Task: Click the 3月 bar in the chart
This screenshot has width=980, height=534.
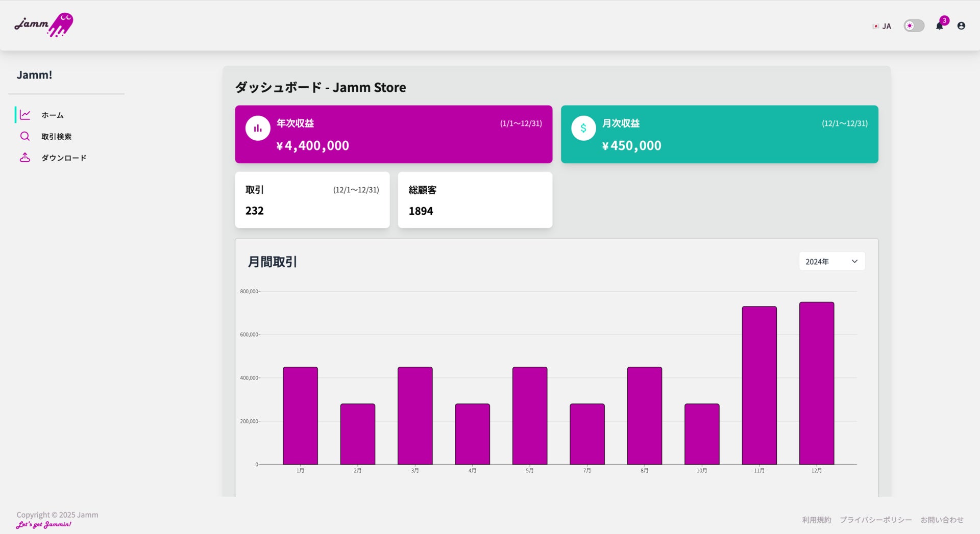Action: pyautogui.click(x=415, y=416)
